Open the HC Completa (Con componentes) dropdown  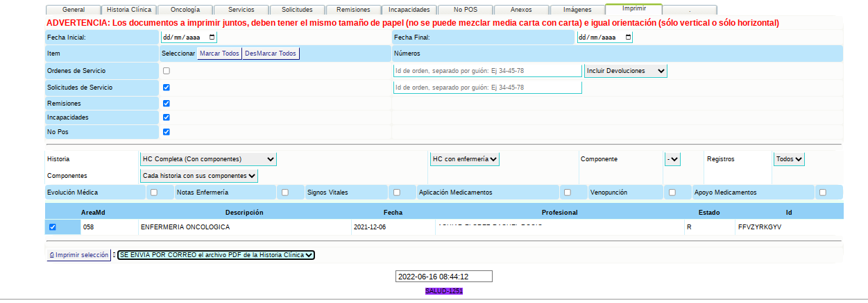208,159
